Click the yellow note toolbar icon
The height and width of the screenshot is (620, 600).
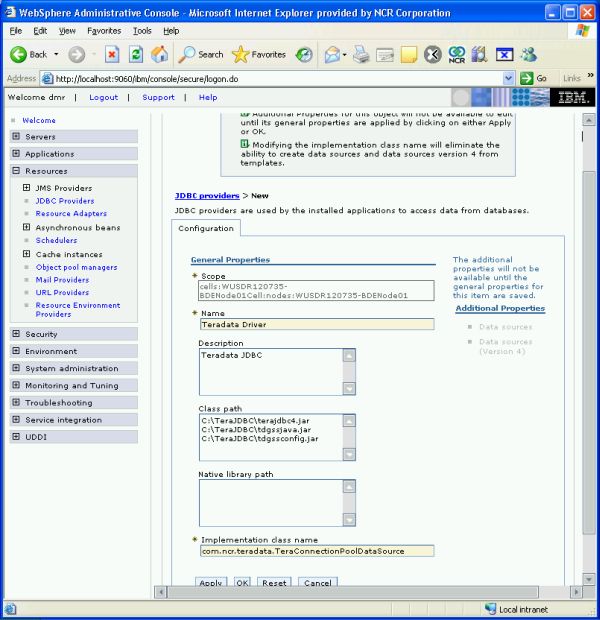pos(409,55)
